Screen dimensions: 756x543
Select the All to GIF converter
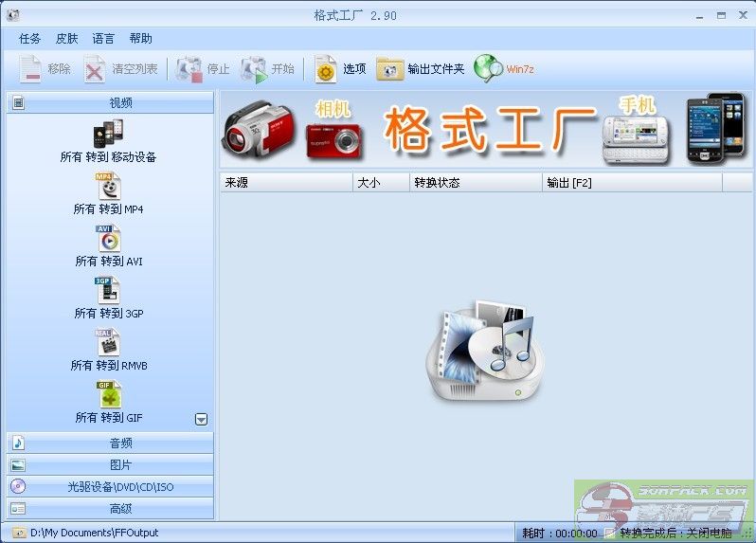(x=108, y=396)
